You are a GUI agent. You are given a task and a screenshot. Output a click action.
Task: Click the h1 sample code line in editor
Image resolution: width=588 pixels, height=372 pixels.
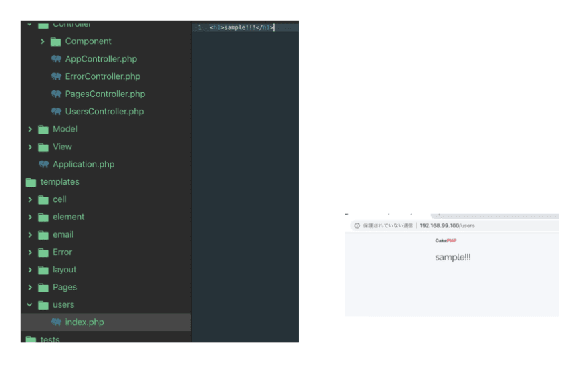point(241,28)
